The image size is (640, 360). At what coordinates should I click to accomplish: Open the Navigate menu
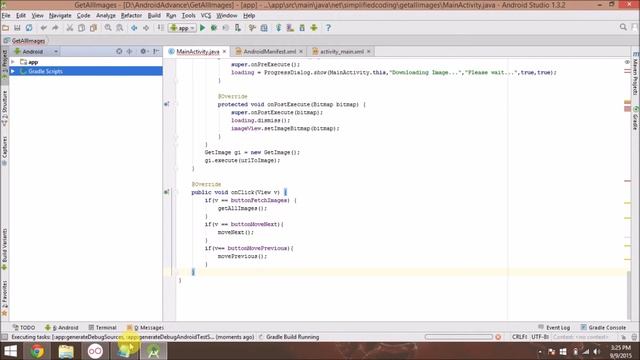coord(60,16)
